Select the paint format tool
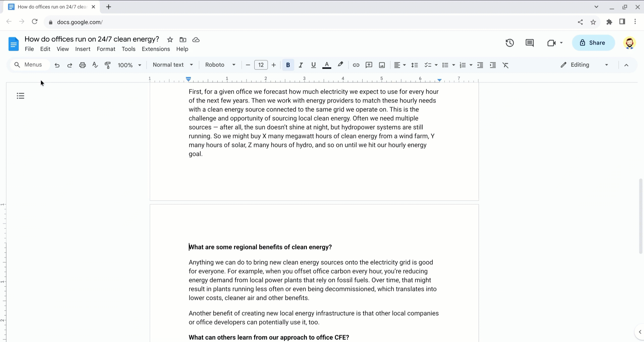Image resolution: width=644 pixels, height=342 pixels. [108, 65]
